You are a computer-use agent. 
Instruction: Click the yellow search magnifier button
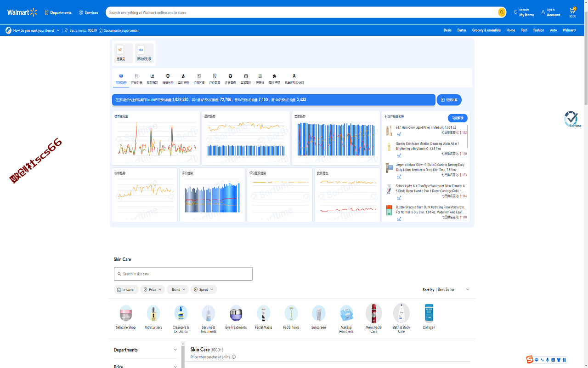pos(502,12)
